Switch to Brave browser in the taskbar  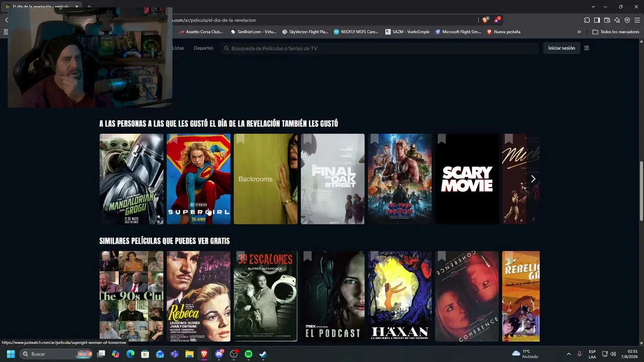[204, 354]
